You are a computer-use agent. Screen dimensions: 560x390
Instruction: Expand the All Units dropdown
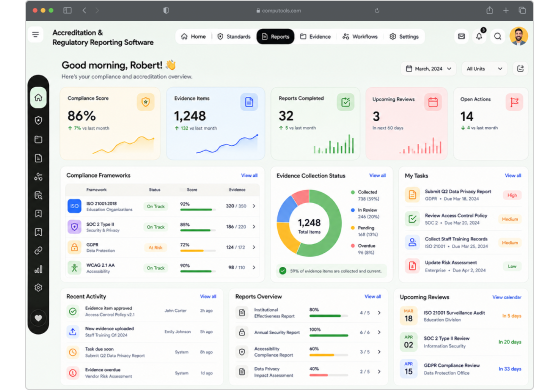point(484,69)
